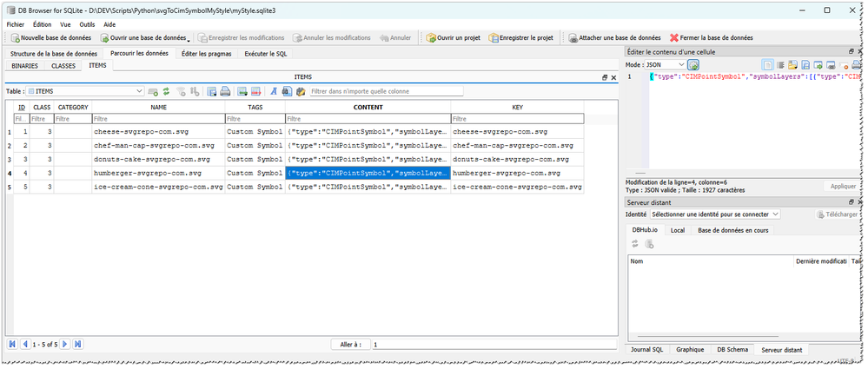Switch to Exécuter le SQL tab
868x369 pixels.
point(266,54)
